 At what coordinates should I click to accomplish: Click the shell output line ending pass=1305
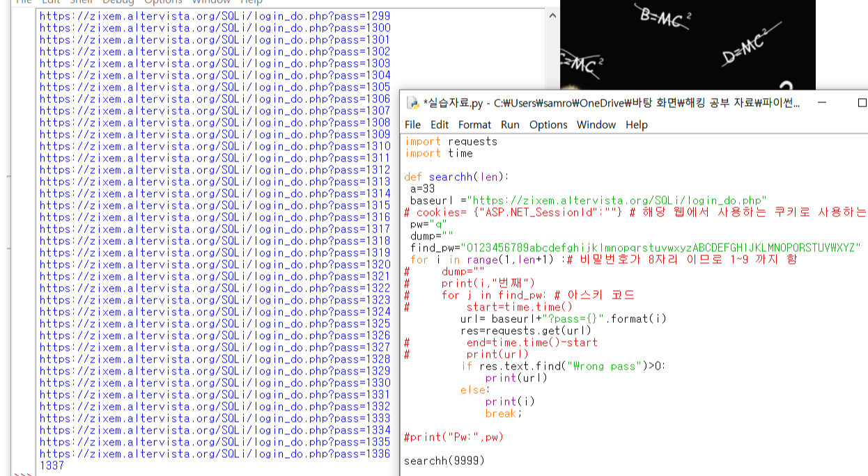point(215,86)
